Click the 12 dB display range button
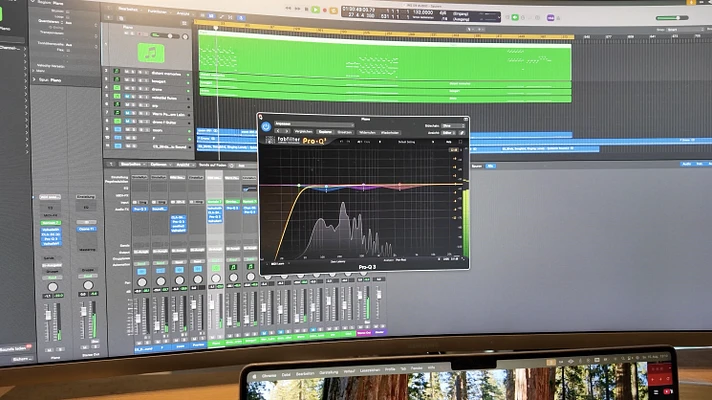712x400 pixels. (453, 150)
